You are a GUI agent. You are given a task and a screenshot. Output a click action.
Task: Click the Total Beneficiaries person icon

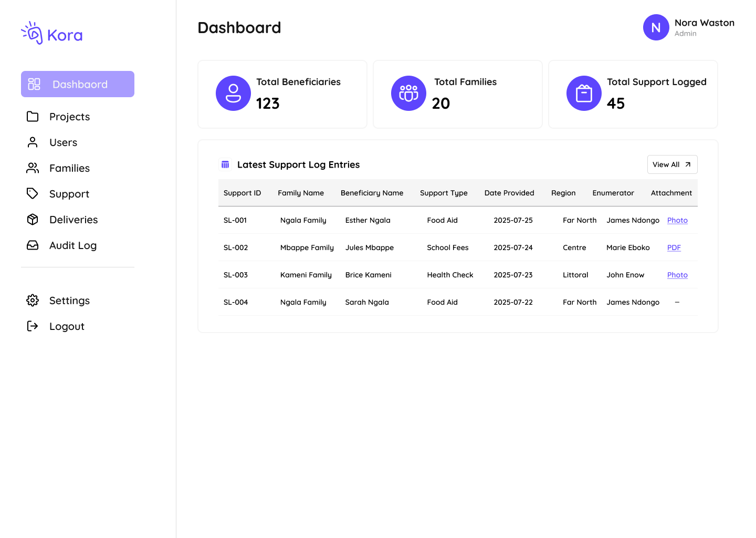(233, 93)
